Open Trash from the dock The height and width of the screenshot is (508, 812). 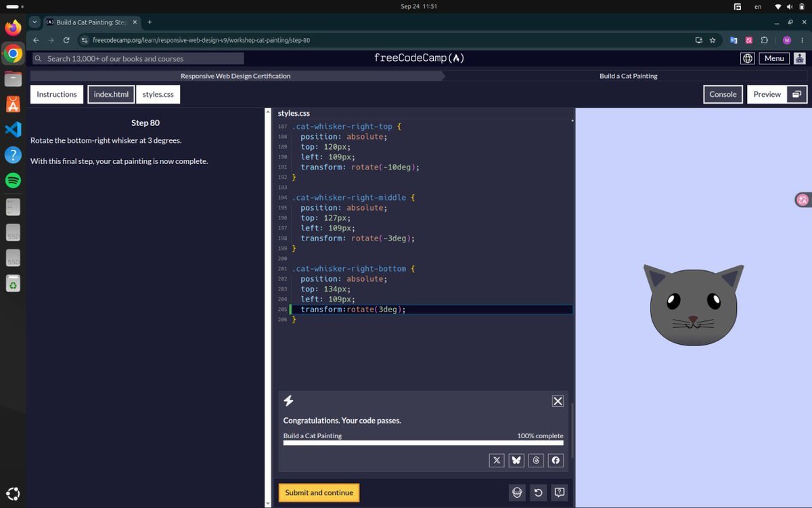tap(13, 283)
